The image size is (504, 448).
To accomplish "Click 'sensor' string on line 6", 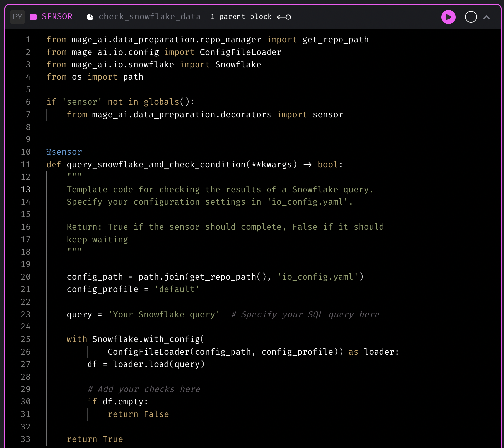I will [82, 102].
